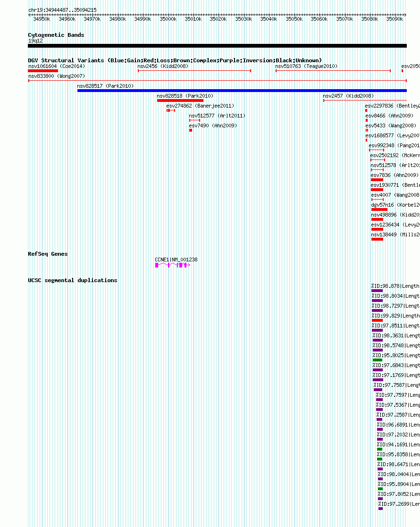420x527 pixels.
Task: Select the esv7490 (Ahn2009) label
Action: (213, 125)
